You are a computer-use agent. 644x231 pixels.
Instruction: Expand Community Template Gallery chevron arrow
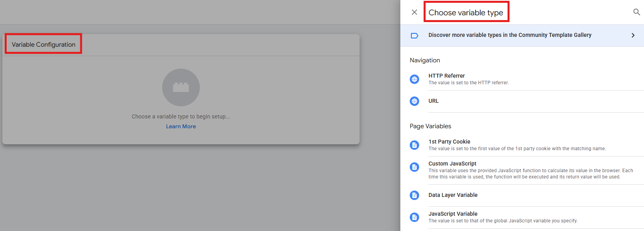pyautogui.click(x=633, y=35)
